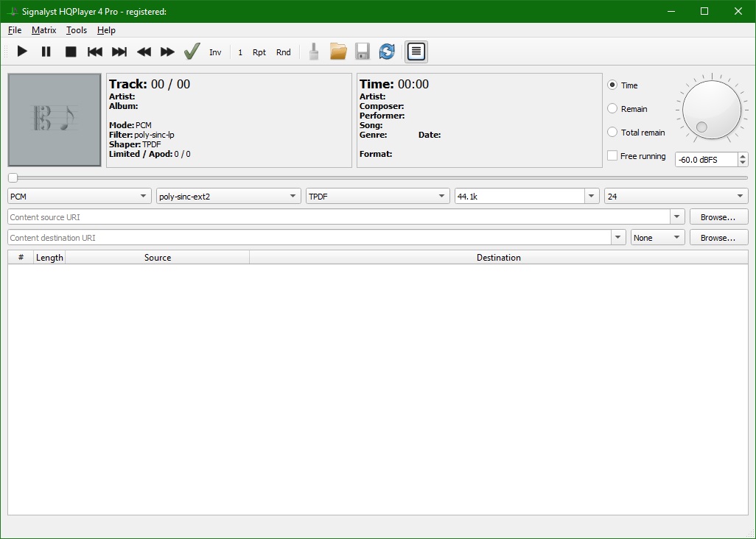This screenshot has width=756, height=539.
Task: Minimize the HQPlayer window
Action: tap(671, 11)
